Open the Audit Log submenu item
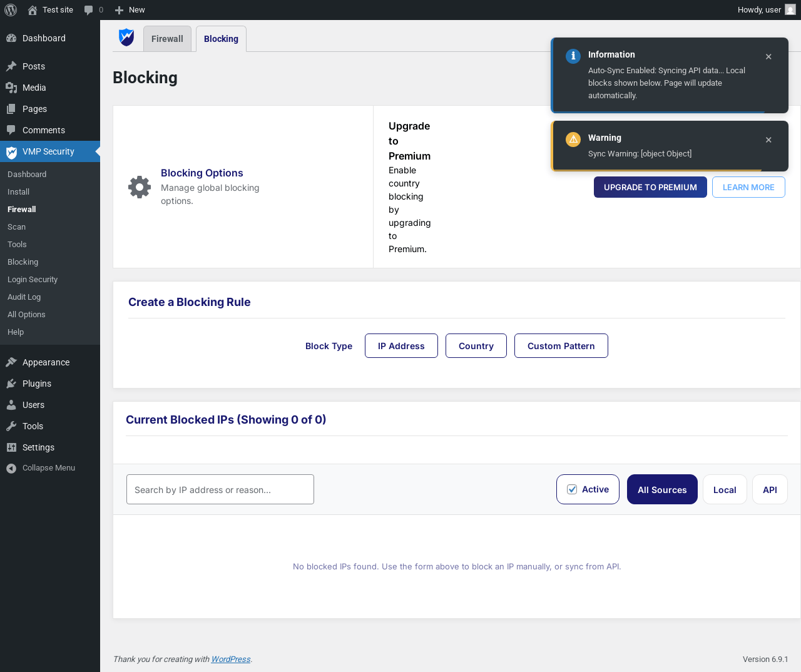Viewport: 801px width, 672px height. pos(24,297)
